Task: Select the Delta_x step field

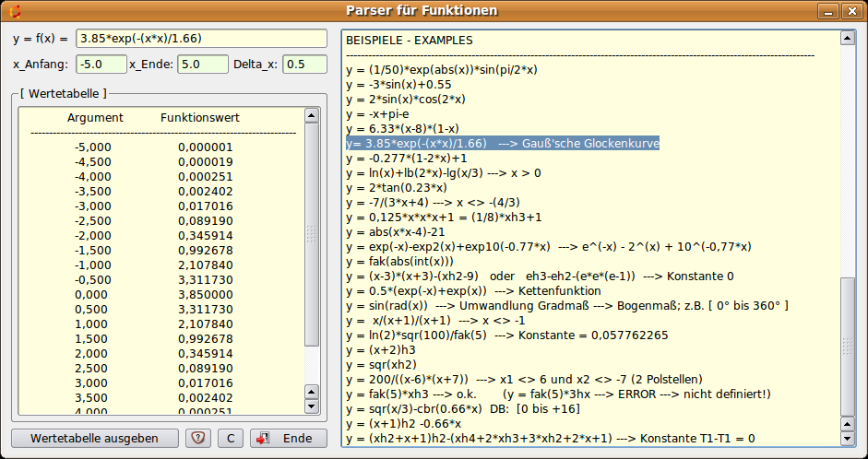Action: (304, 65)
